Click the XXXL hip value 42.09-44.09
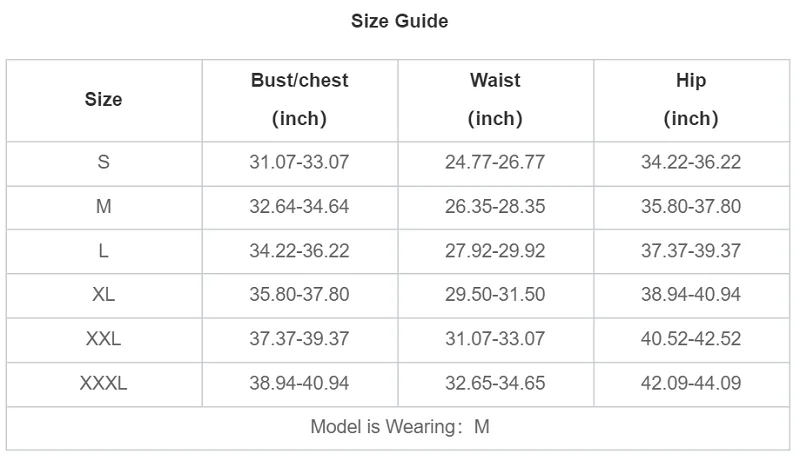 click(691, 383)
